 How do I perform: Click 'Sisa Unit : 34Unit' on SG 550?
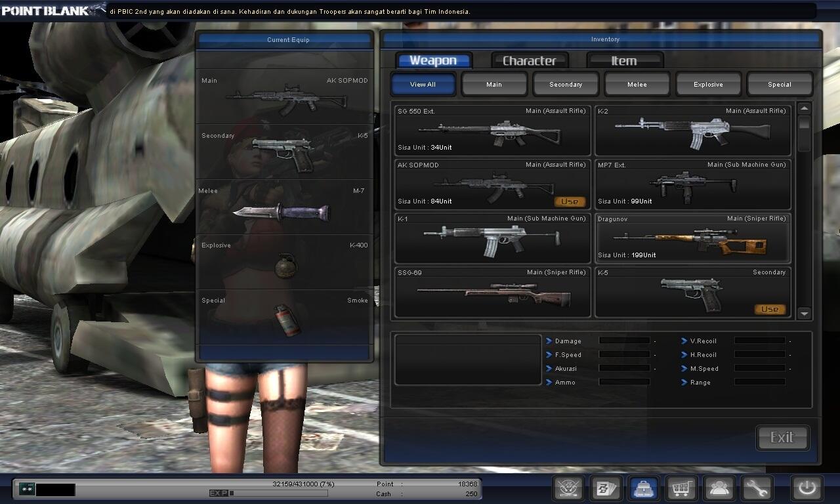point(425,147)
